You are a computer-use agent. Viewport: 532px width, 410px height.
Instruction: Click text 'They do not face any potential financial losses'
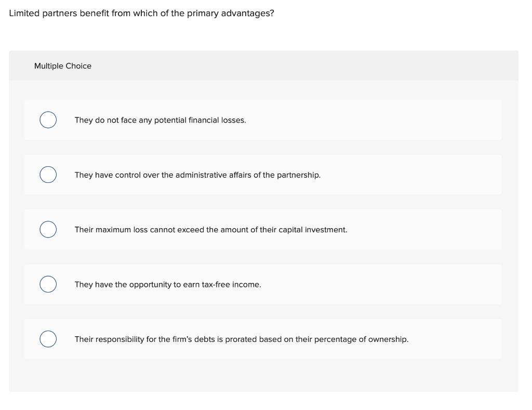(x=160, y=120)
